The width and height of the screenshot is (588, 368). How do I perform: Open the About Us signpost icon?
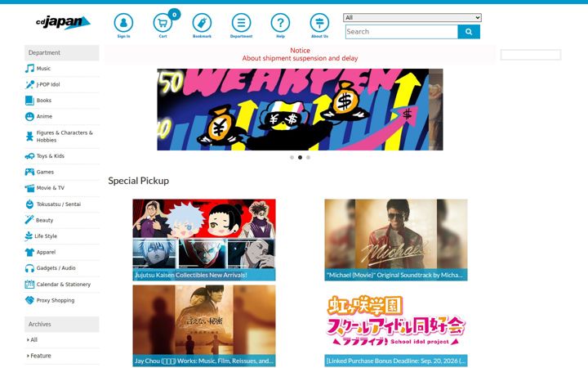tap(319, 23)
